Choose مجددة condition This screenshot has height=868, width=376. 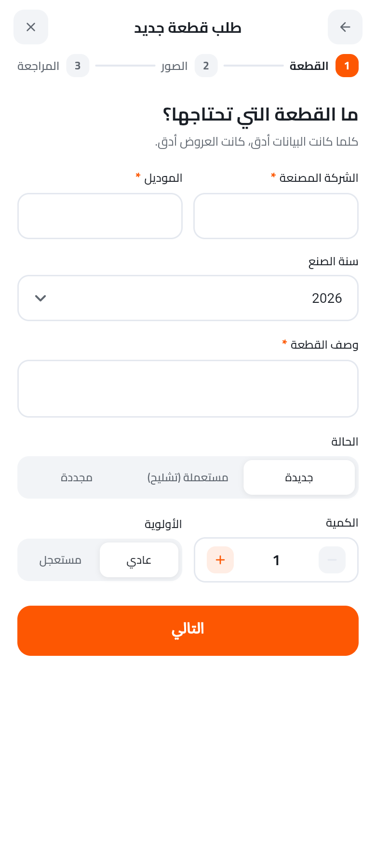[x=77, y=477]
